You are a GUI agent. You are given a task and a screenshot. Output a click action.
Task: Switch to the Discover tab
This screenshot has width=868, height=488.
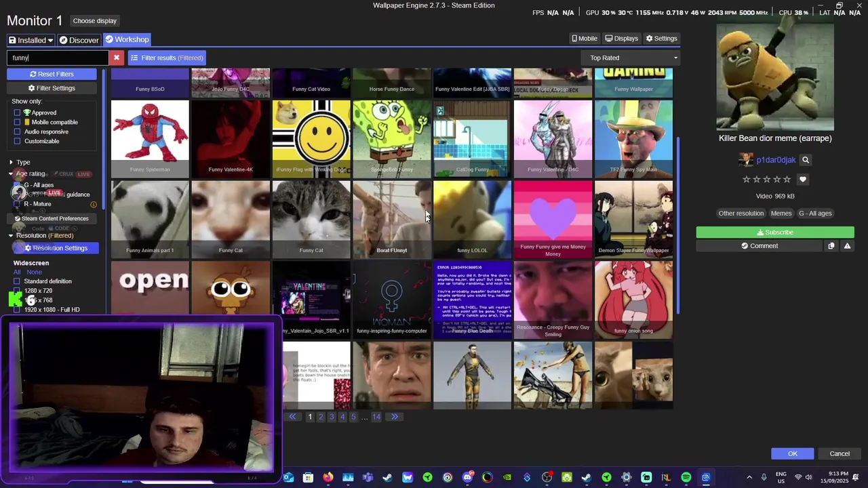pos(79,40)
